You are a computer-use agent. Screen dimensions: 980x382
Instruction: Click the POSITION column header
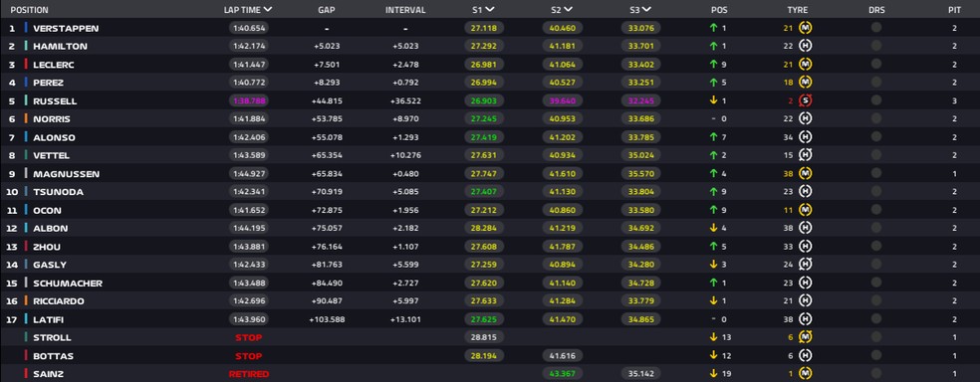click(x=29, y=10)
